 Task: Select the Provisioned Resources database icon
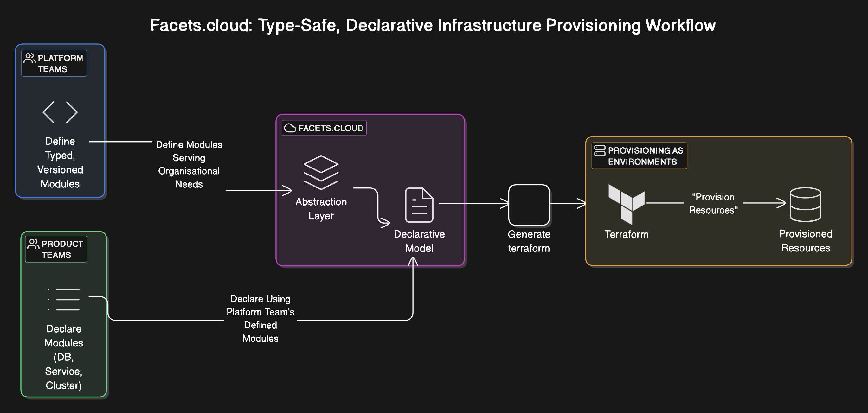(x=805, y=205)
